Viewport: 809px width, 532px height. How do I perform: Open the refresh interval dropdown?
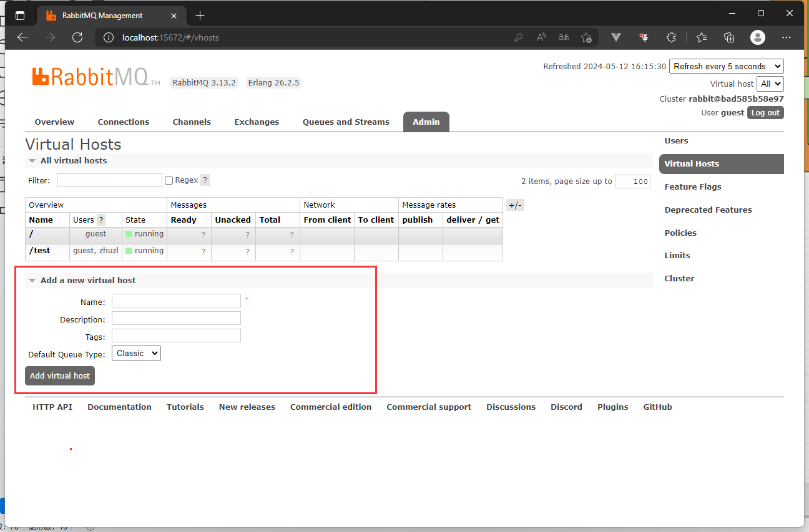(727, 66)
